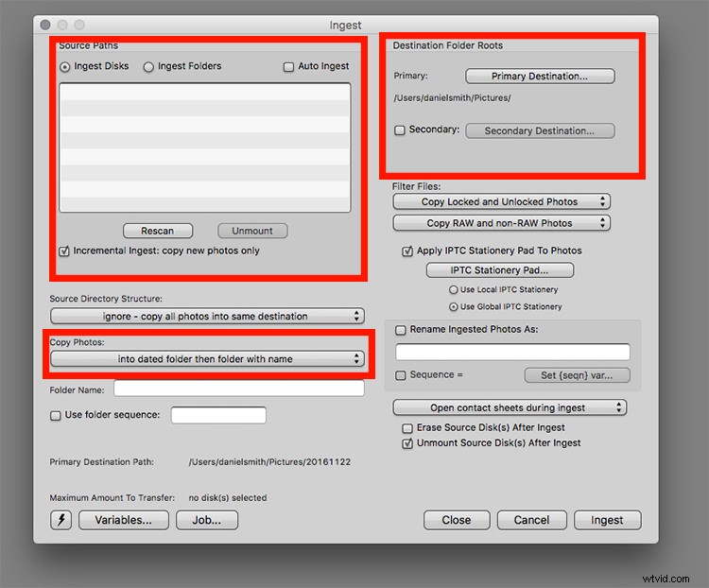Click the 'no disk(s) selected' text
The image size is (709, 588).
click(228, 497)
